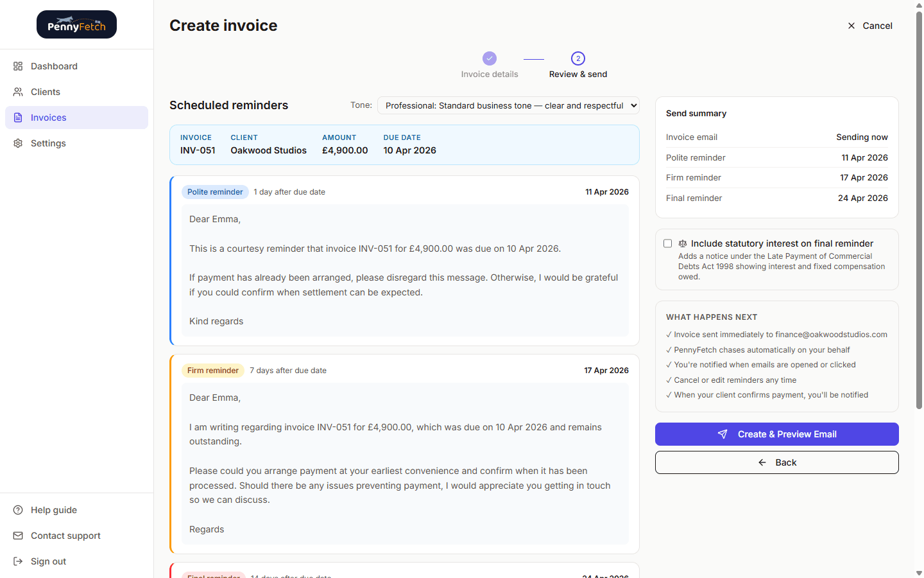Click the X icon next to Cancel
The width and height of the screenshot is (924, 578).
pyautogui.click(x=851, y=26)
